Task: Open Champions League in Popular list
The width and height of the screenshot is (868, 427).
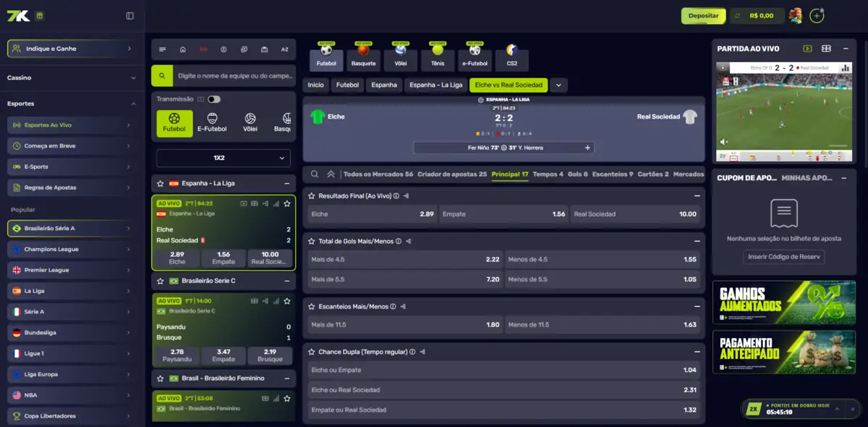Action: 72,249
